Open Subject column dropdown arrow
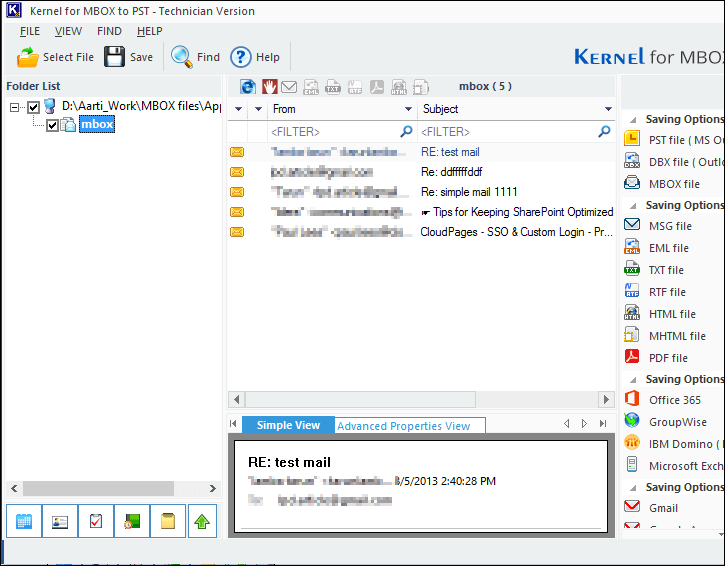The height and width of the screenshot is (566, 725). [608, 109]
